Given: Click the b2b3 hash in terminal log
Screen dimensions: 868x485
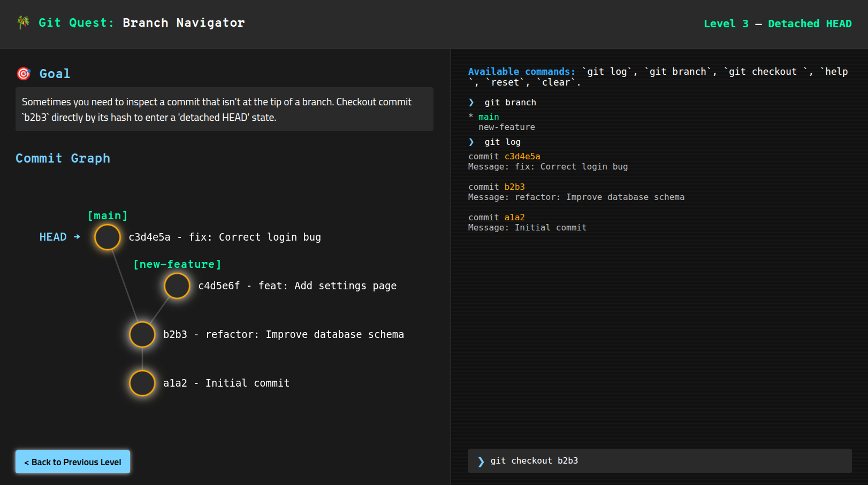Looking at the screenshot, I should (x=514, y=187).
